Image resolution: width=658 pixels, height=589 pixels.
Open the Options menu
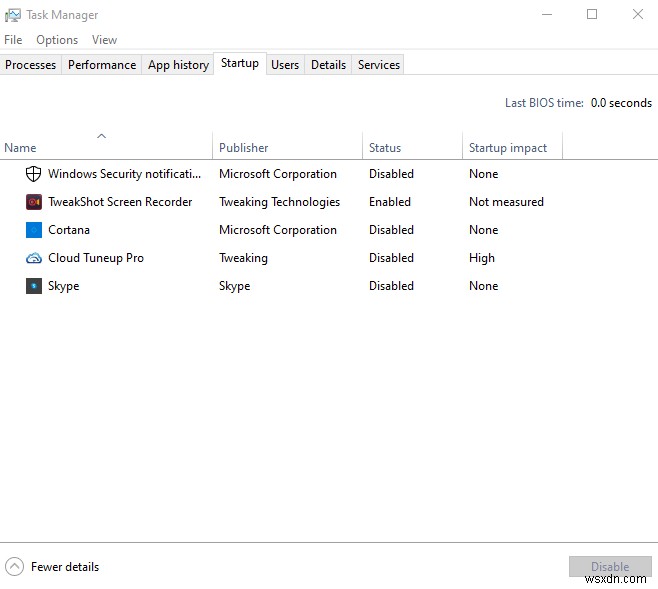(57, 40)
